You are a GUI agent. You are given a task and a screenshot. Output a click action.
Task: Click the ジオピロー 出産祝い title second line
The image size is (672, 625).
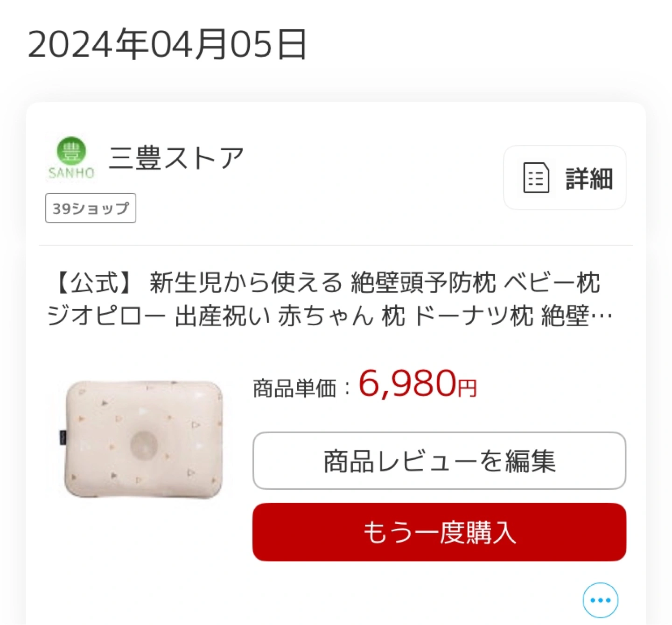tap(330, 316)
